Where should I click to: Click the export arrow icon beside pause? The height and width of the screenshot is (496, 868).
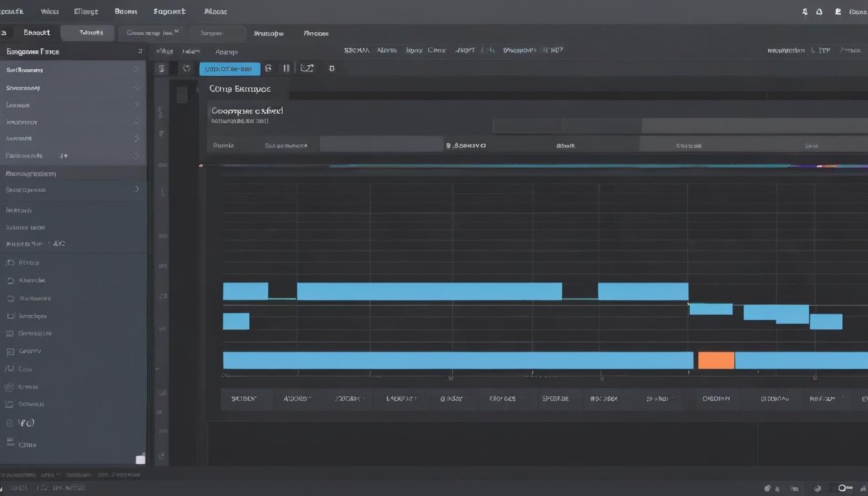[307, 68]
